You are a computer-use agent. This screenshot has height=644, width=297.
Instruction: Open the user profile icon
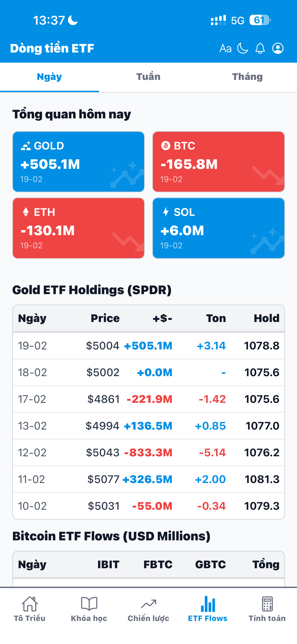click(x=278, y=48)
